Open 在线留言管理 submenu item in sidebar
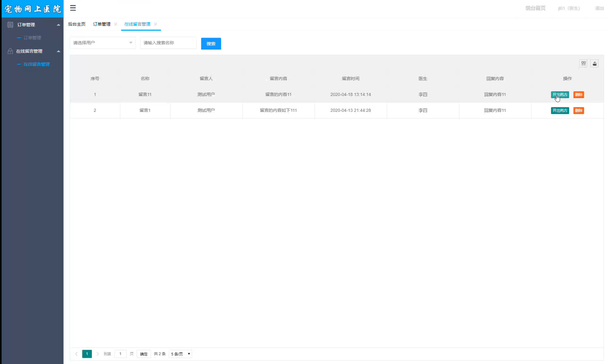The image size is (608, 364). click(x=37, y=64)
